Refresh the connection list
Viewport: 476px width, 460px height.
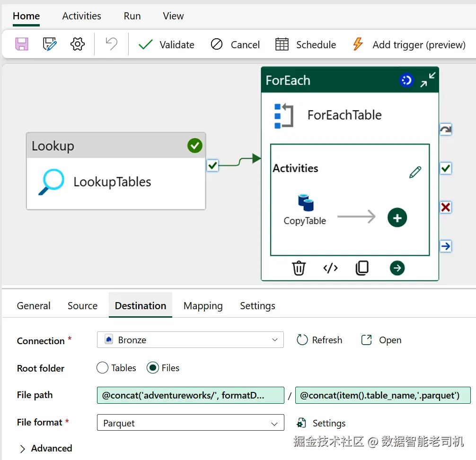click(x=319, y=340)
